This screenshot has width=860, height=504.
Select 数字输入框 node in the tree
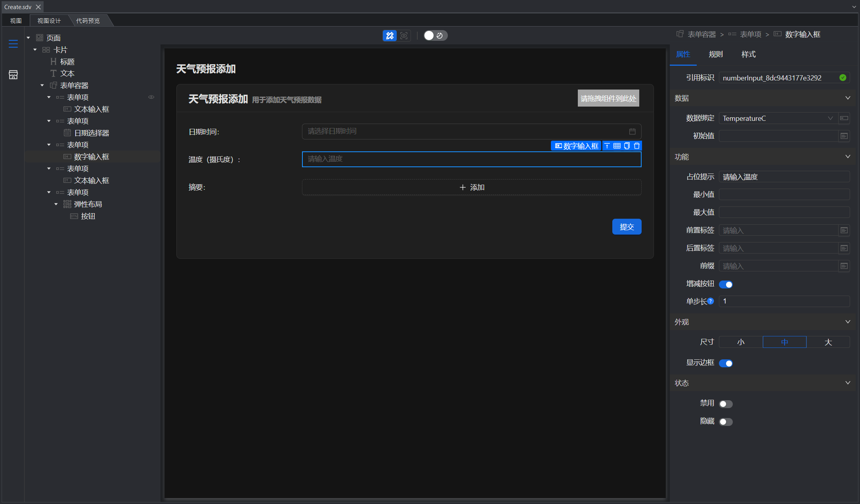click(x=92, y=157)
